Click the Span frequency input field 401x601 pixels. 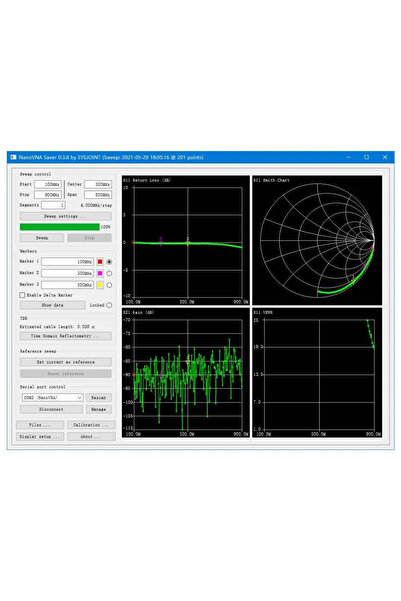tap(98, 195)
